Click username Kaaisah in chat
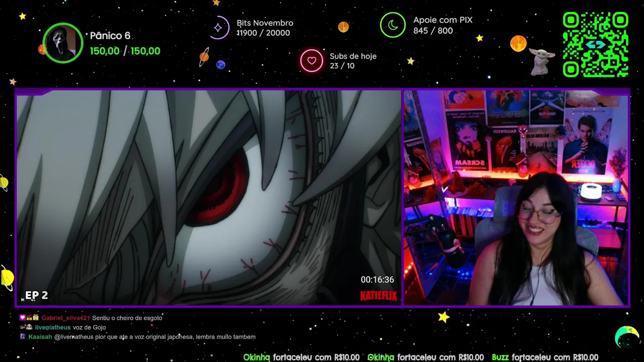This screenshot has width=644, height=362. click(40, 337)
